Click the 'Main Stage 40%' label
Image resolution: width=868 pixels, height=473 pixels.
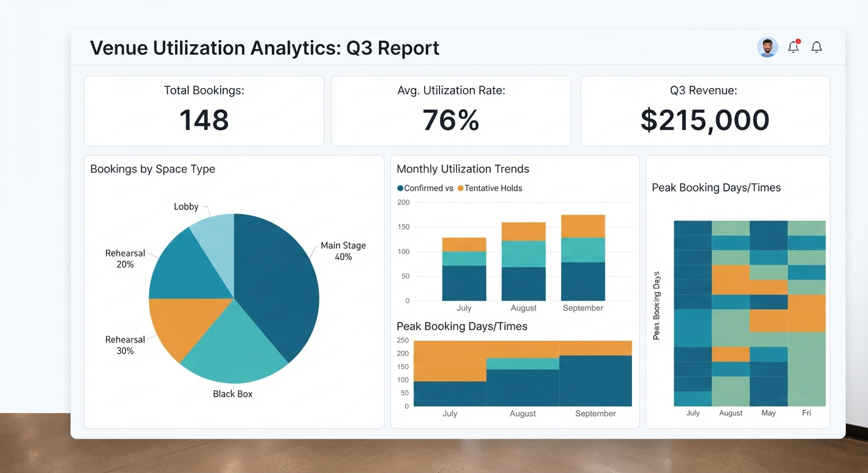(343, 251)
